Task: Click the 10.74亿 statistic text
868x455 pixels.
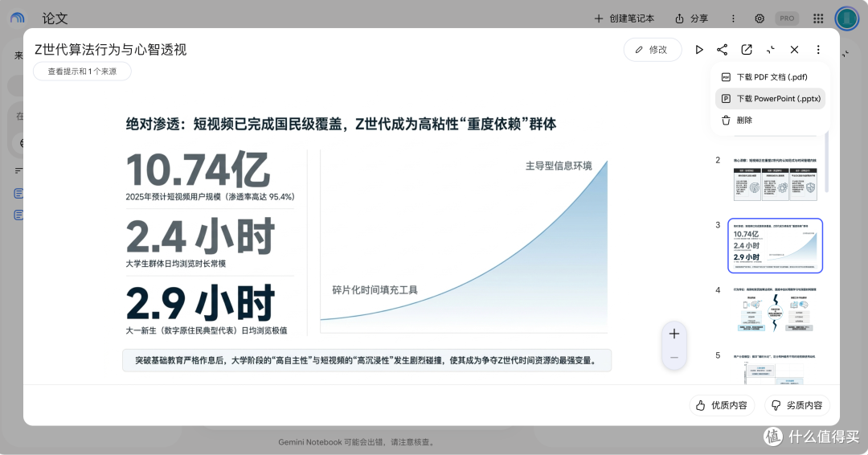Action: coord(198,170)
